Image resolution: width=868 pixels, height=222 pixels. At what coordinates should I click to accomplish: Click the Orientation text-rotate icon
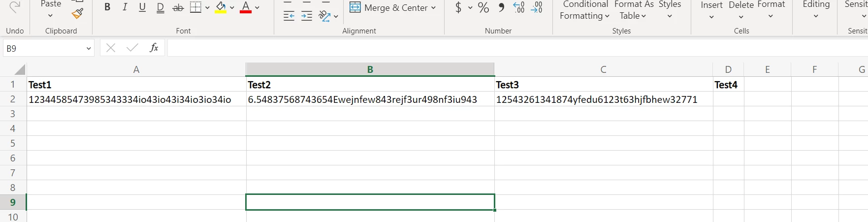324,16
